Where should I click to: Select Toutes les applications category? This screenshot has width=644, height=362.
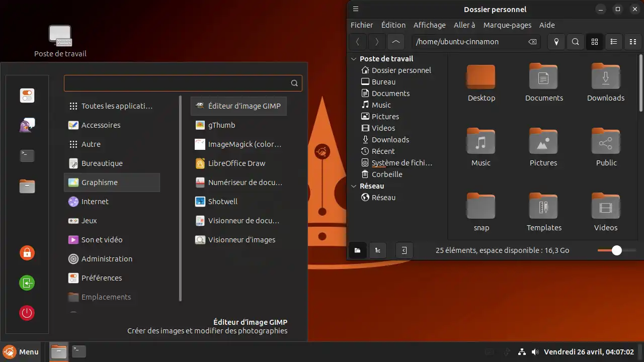112,106
